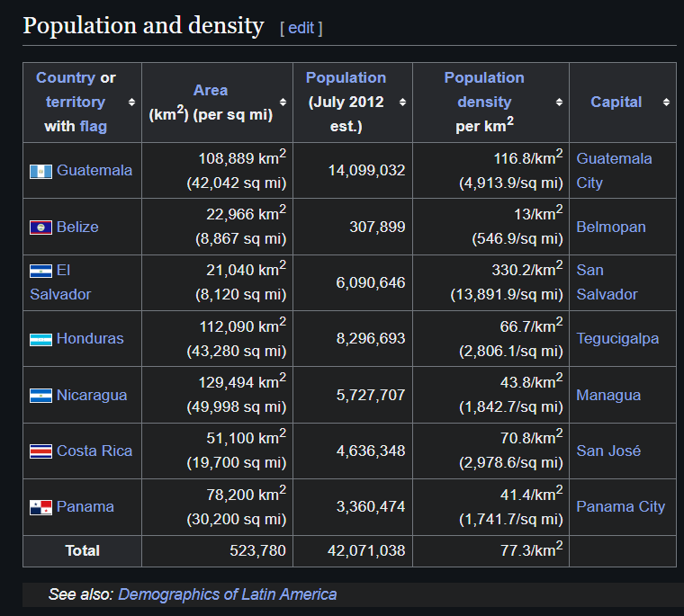Click Guatemala population 14,099,032

pyautogui.click(x=366, y=171)
